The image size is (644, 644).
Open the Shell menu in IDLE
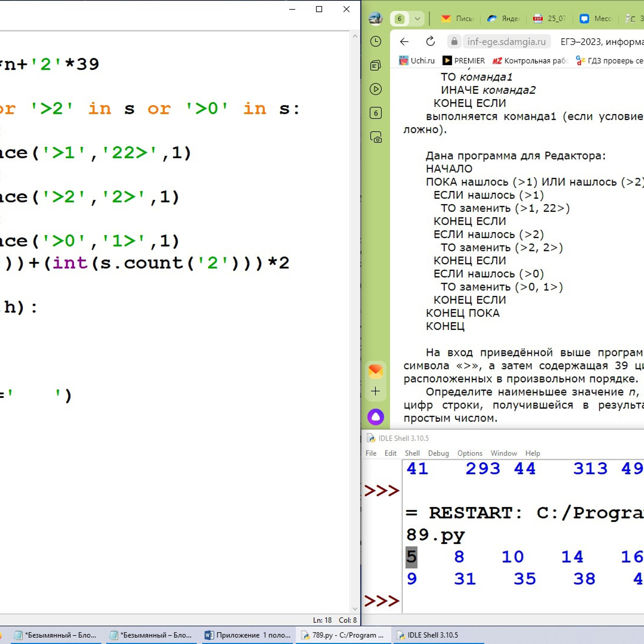[412, 453]
